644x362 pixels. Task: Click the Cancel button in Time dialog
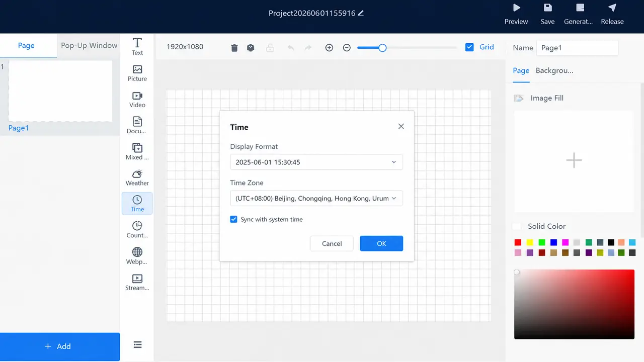pos(332,243)
